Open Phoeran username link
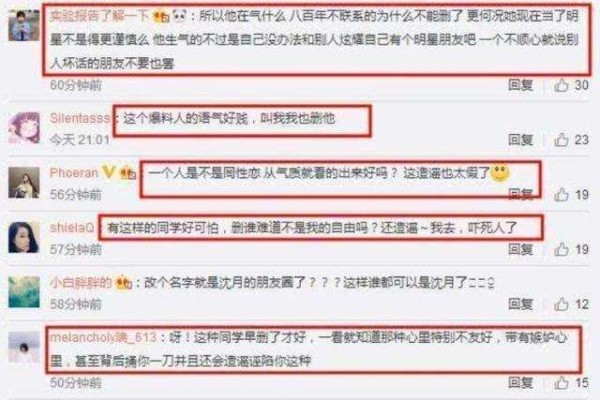 [74, 173]
